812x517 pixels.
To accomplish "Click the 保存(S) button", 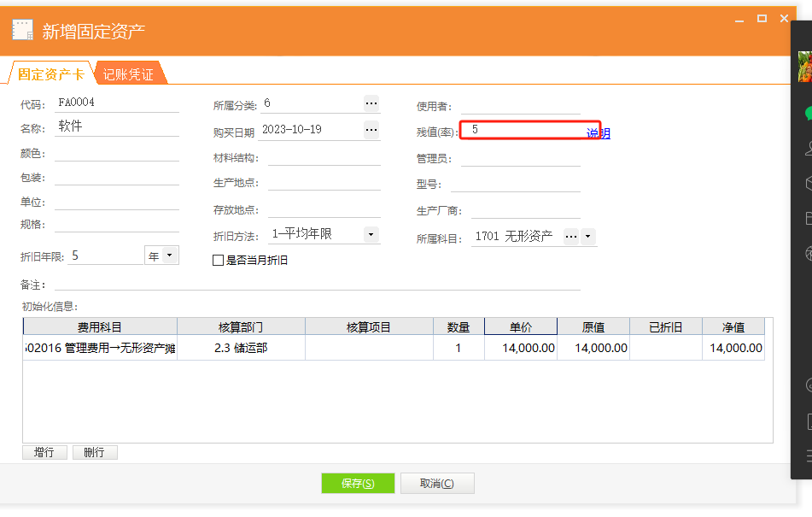I will [358, 484].
